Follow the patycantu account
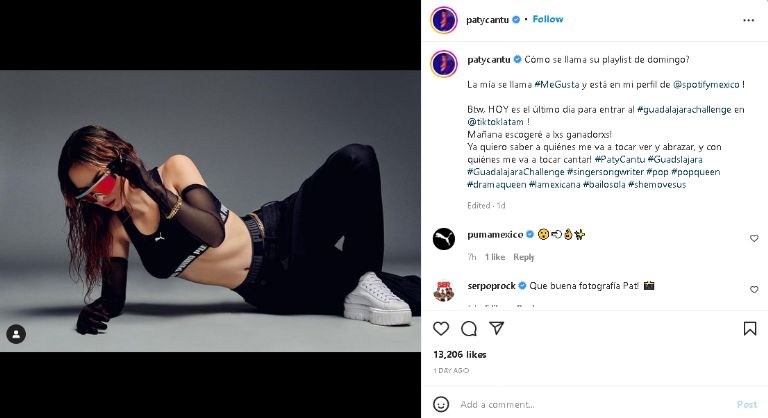 [548, 19]
